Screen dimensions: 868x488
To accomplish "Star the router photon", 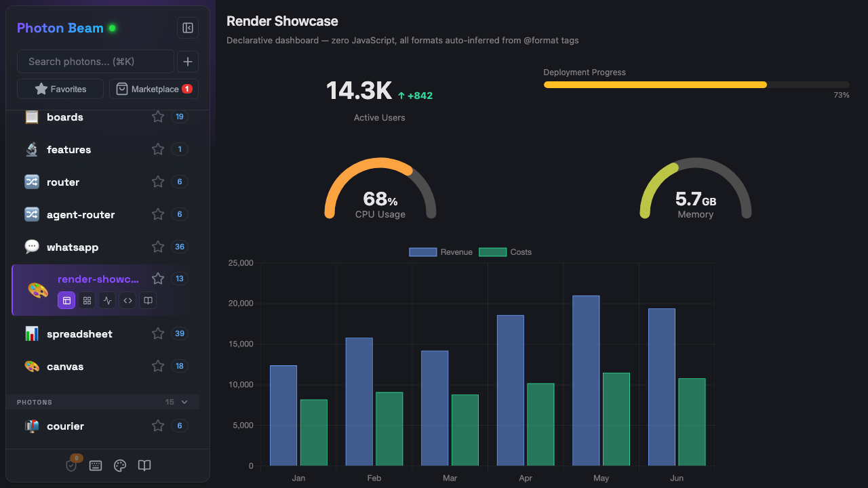I will tap(158, 182).
